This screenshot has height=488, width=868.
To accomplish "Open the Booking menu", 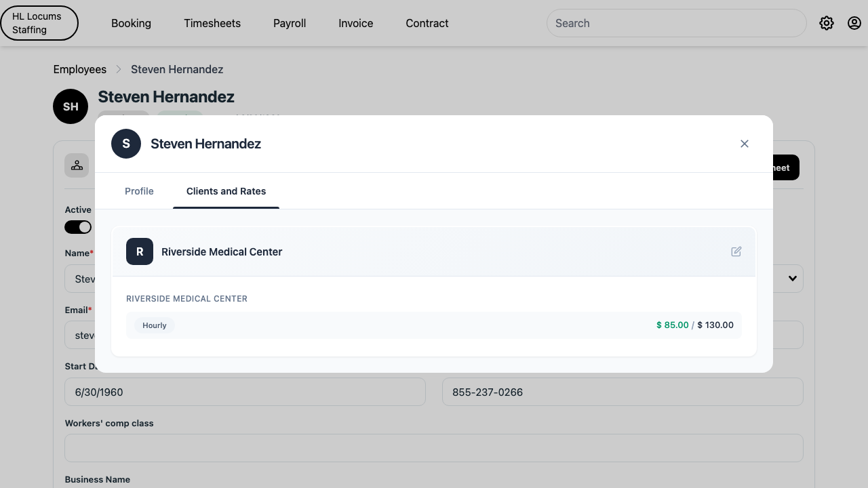I will tap(131, 23).
